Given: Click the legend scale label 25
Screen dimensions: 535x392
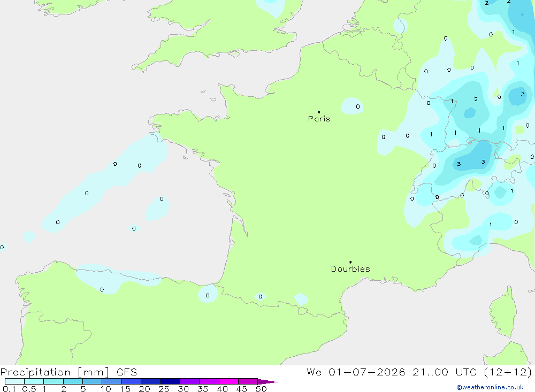Looking at the screenshot, I should [x=164, y=389].
